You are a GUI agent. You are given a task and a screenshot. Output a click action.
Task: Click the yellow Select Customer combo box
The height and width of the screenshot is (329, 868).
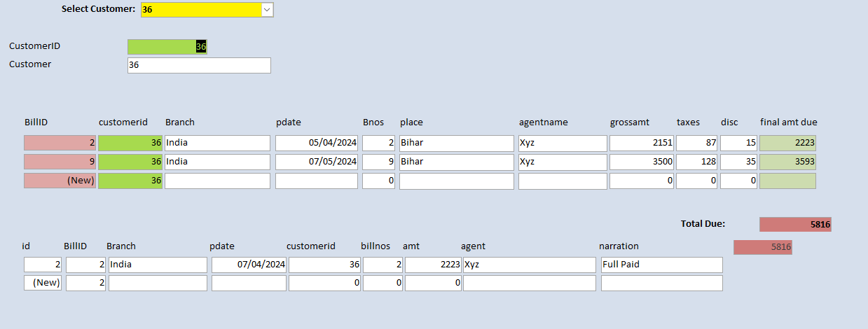coord(200,10)
